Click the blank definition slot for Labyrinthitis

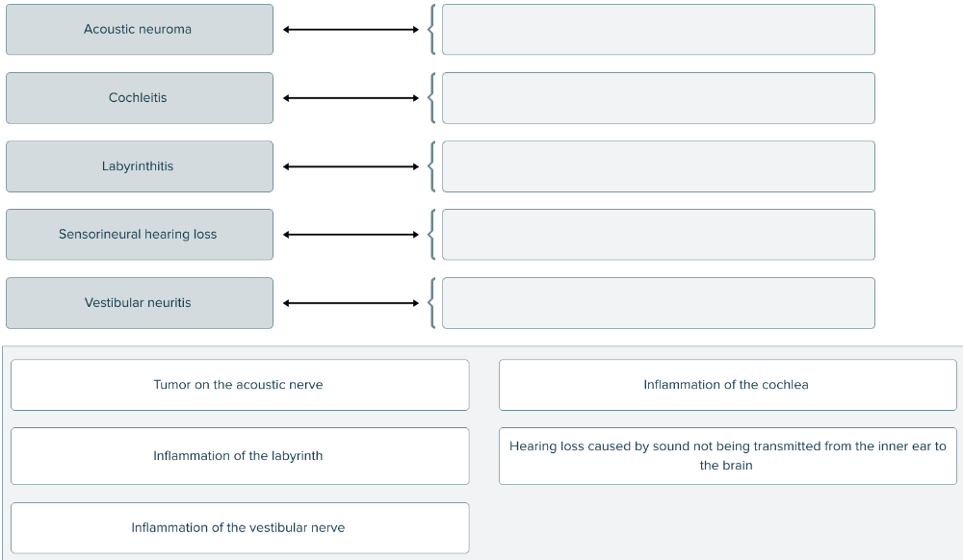(x=658, y=166)
